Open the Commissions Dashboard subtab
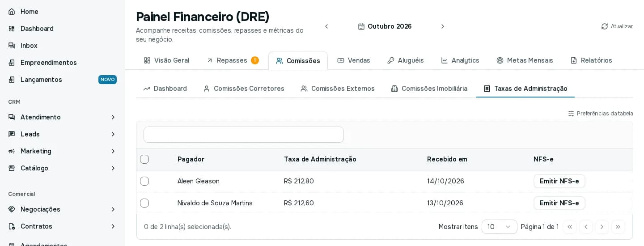The width and height of the screenshot is (644, 246). [x=165, y=89]
